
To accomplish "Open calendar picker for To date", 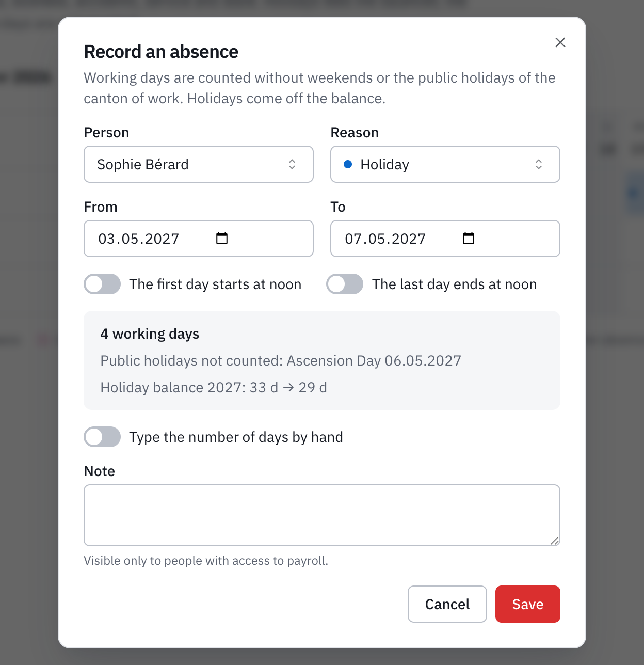I will [x=469, y=238].
